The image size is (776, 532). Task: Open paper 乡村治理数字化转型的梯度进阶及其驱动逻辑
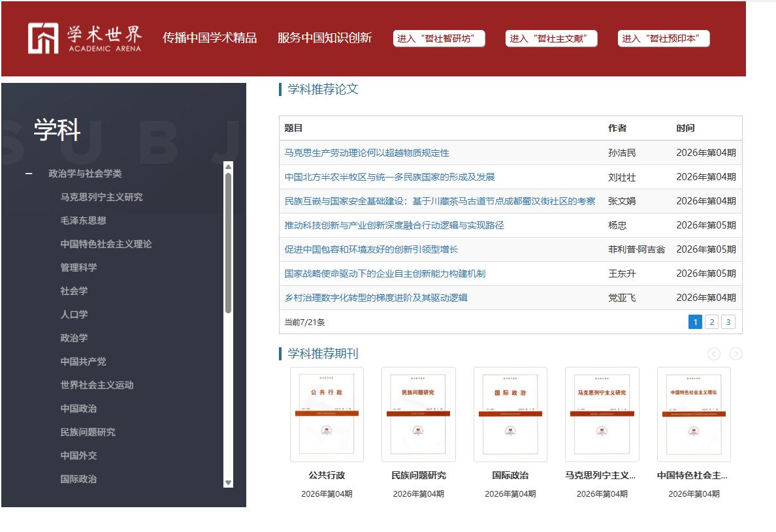(376, 298)
